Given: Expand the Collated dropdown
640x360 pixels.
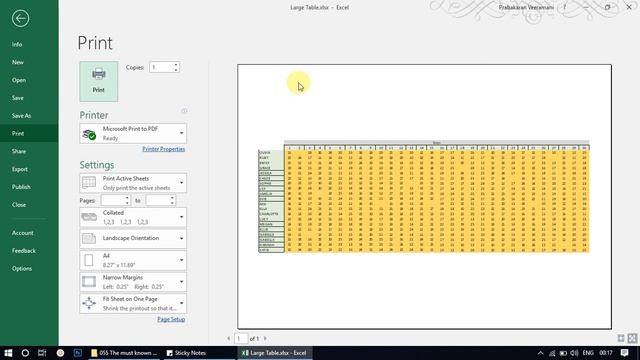Looking at the screenshot, I should 133,217.
